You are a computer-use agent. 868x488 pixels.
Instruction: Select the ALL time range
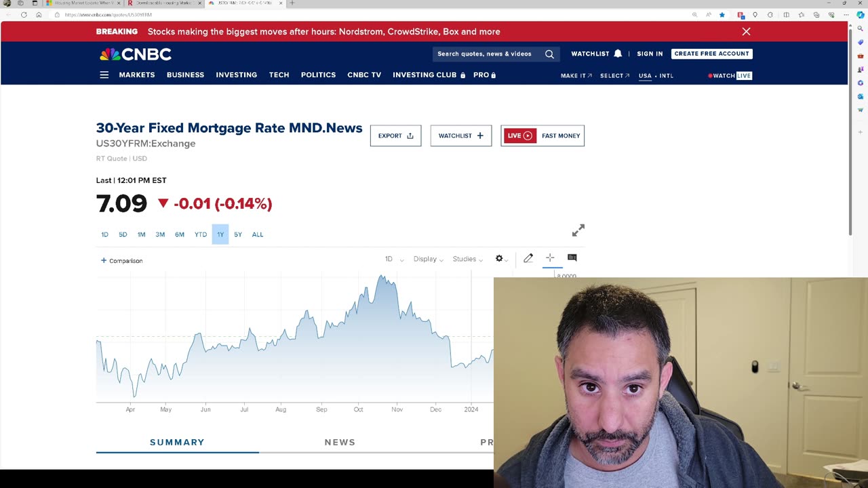(x=258, y=235)
